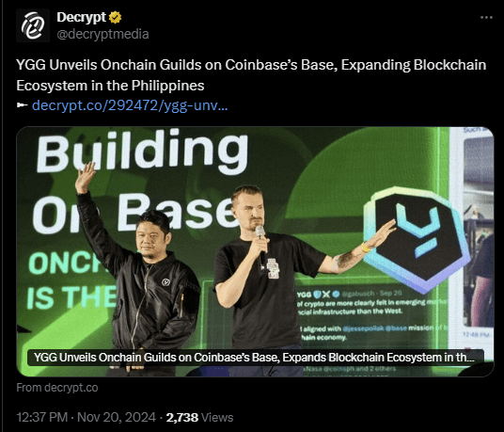Image resolution: width=504 pixels, height=432 pixels.
Task: Follow the decrypt.co/292472/ygg-unv… link
Action: coord(130,105)
